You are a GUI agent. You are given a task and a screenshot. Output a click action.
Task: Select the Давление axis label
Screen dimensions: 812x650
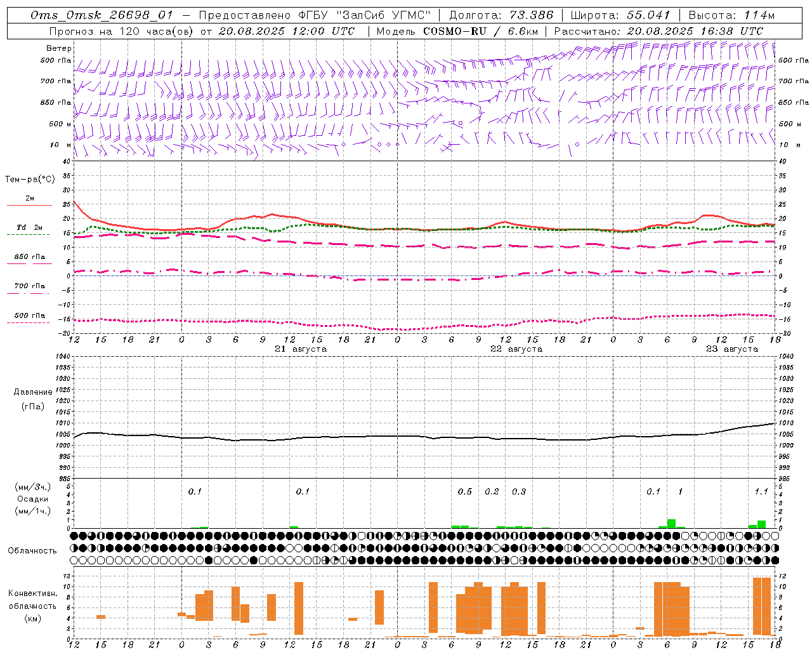pos(33,392)
